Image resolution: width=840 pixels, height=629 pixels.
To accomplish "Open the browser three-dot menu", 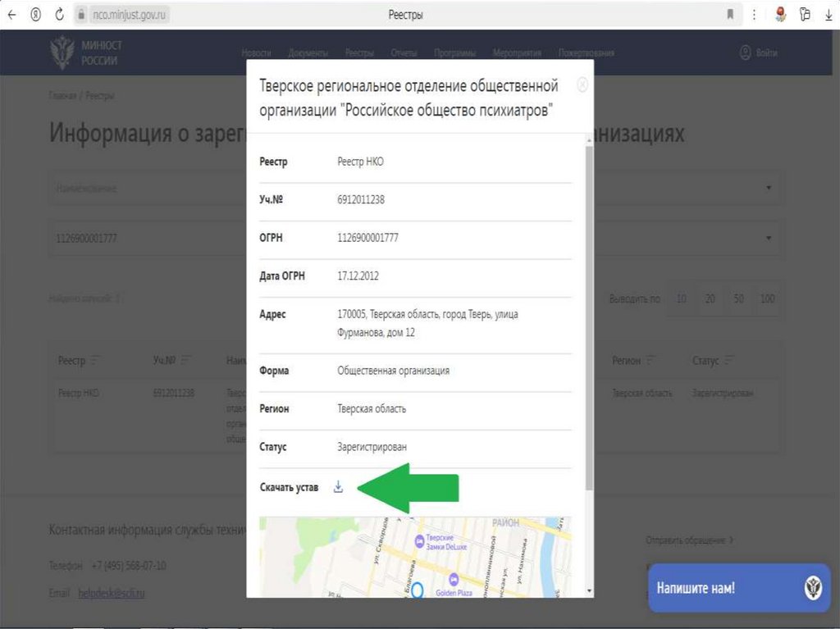I will (x=754, y=15).
